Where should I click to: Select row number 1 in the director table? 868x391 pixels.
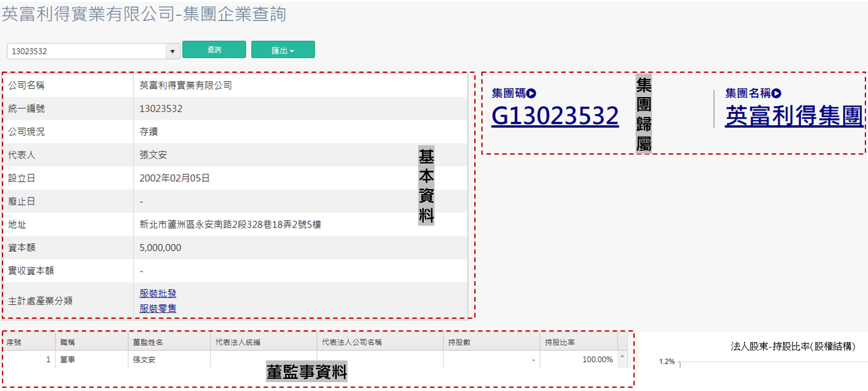[48, 359]
